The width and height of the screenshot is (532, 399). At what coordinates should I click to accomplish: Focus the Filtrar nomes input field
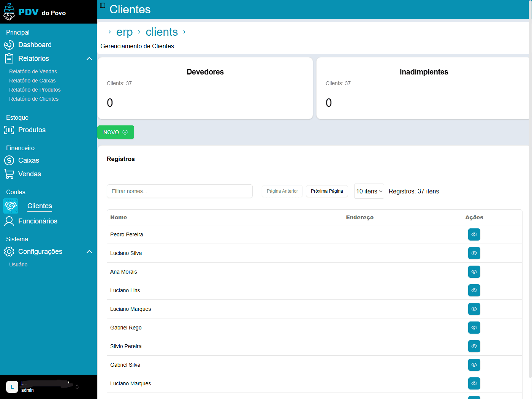coord(180,191)
